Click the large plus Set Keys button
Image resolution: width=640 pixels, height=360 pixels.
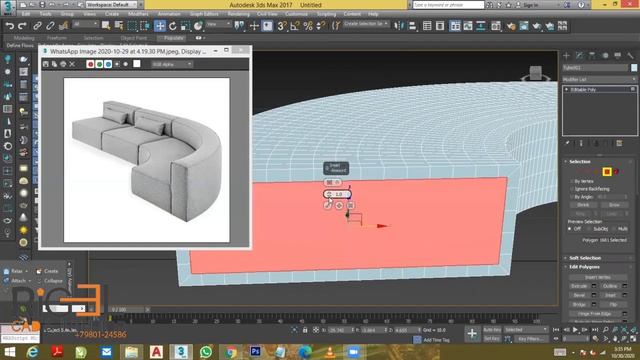click(472, 334)
